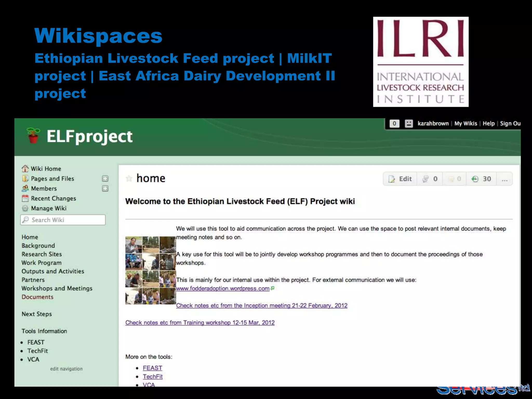Screen dimensions: 532x399
Task: Star the home page as favorite
Action: [x=129, y=178]
